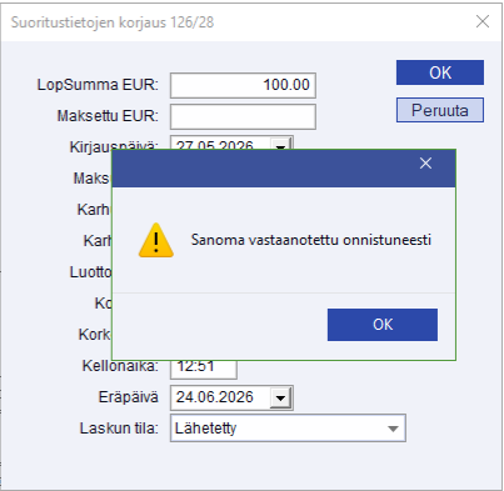Click the yellow warning triangle icon

pos(156,240)
